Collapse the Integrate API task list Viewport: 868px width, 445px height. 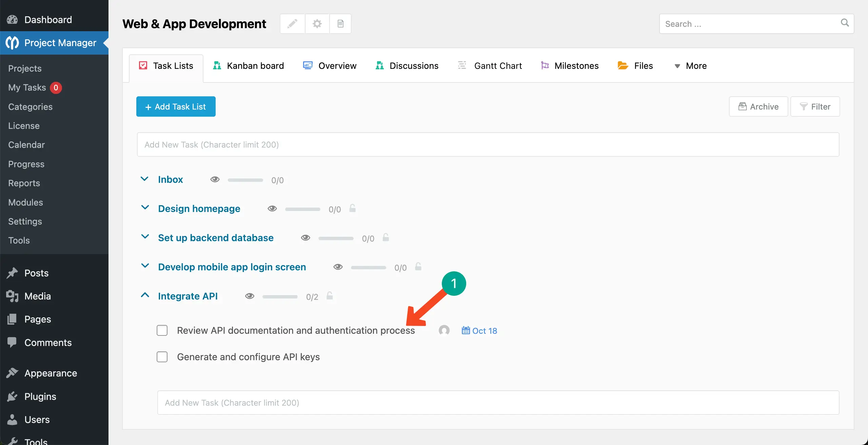coord(145,295)
